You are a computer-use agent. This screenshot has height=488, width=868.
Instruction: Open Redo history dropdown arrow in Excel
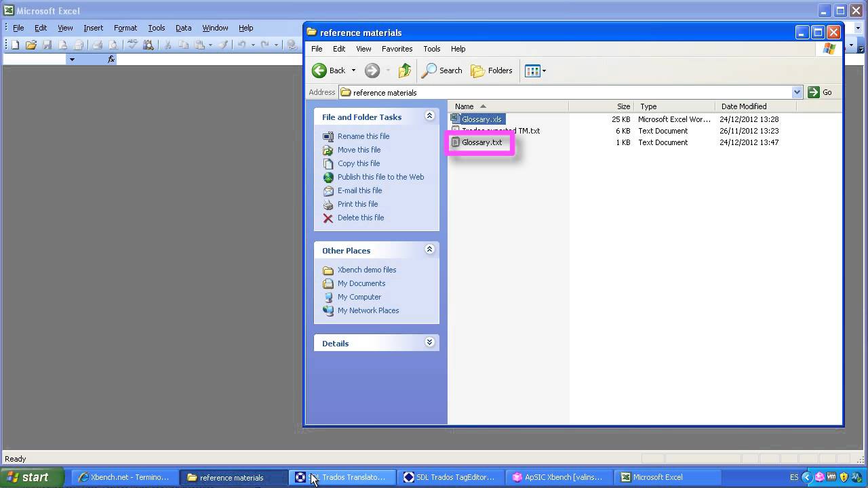click(x=276, y=45)
